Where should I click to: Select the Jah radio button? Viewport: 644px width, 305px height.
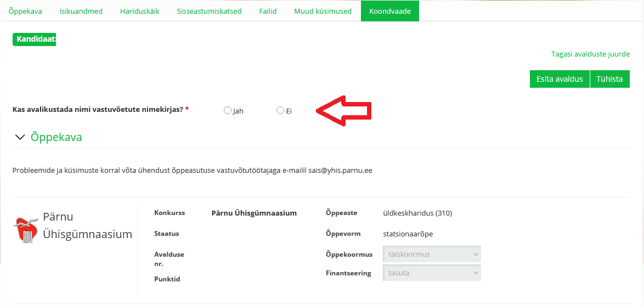pyautogui.click(x=228, y=110)
